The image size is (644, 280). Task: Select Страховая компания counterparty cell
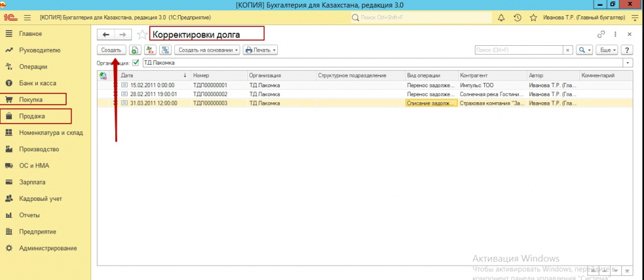(x=492, y=104)
